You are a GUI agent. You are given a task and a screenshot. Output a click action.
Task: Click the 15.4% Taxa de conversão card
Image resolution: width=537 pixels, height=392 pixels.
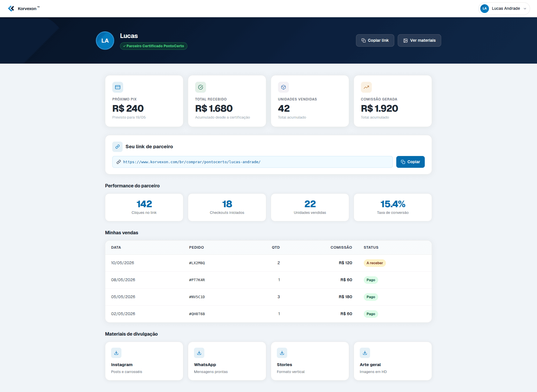click(x=393, y=207)
